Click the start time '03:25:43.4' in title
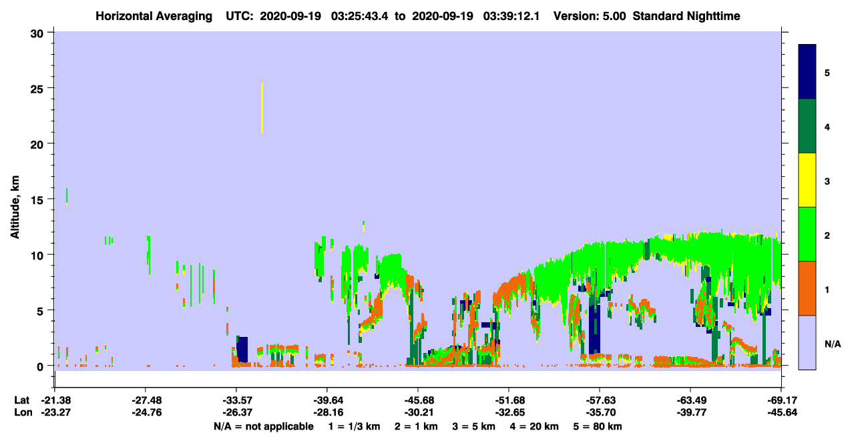868x445 pixels. point(361,16)
